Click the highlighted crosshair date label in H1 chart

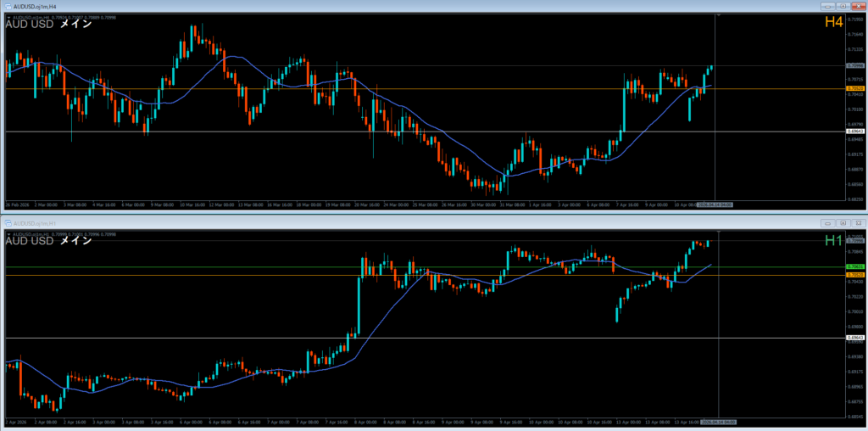point(718,423)
